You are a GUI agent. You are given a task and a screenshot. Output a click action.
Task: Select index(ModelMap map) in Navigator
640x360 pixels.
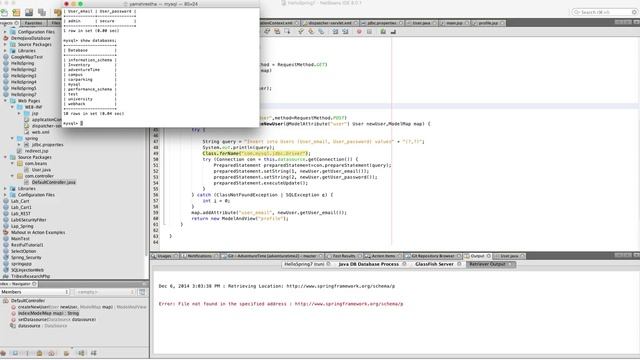(x=49, y=313)
